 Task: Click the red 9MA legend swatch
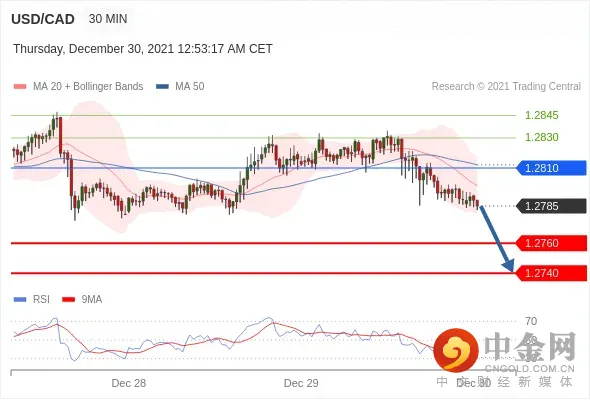[68, 300]
